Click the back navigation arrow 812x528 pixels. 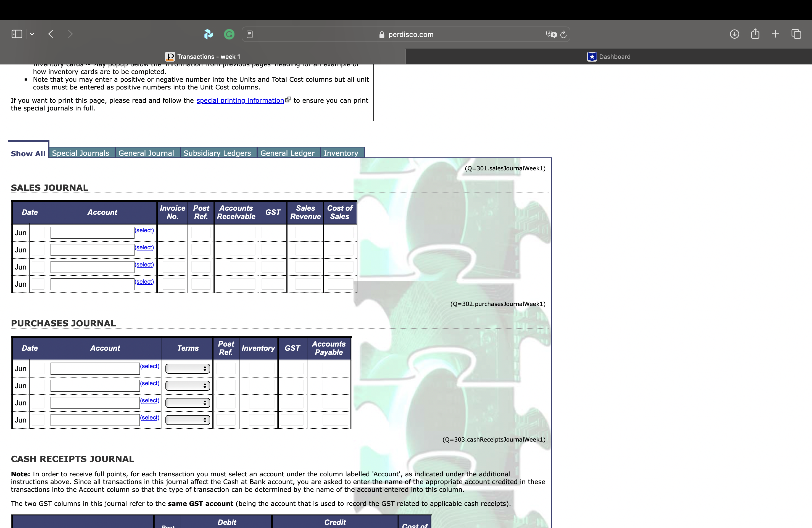(x=51, y=34)
